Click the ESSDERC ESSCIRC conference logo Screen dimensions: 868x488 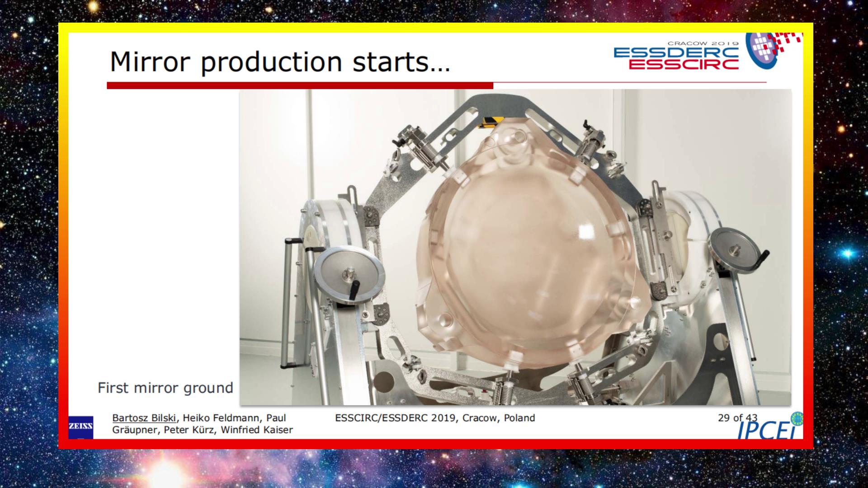pyautogui.click(x=676, y=59)
